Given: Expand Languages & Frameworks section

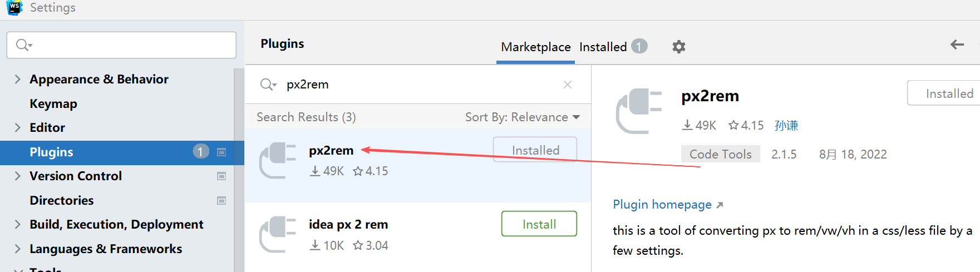Looking at the screenshot, I should pos(17,249).
